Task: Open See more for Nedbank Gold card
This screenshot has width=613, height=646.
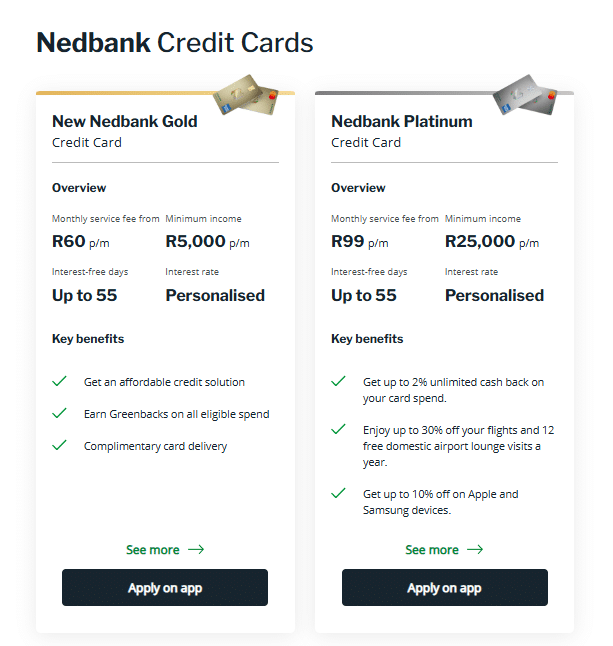Action: [x=153, y=549]
